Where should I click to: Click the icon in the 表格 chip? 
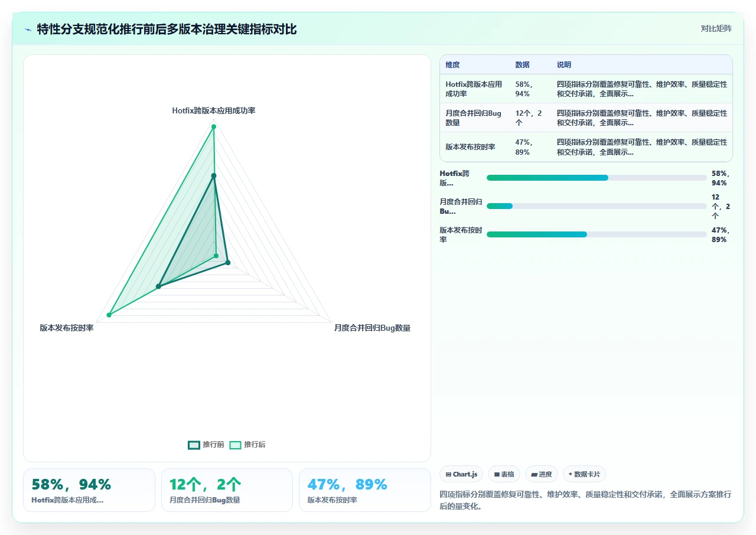point(497,474)
